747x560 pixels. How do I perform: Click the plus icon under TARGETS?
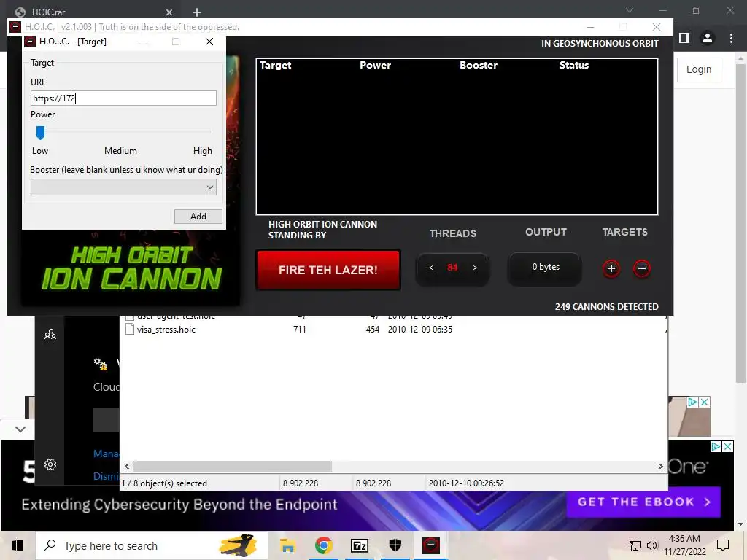point(611,268)
